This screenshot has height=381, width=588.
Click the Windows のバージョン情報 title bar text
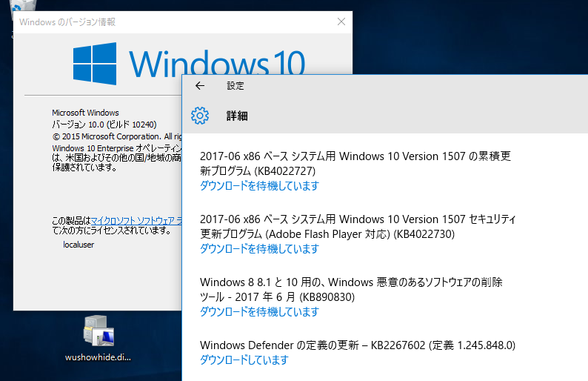coord(67,22)
